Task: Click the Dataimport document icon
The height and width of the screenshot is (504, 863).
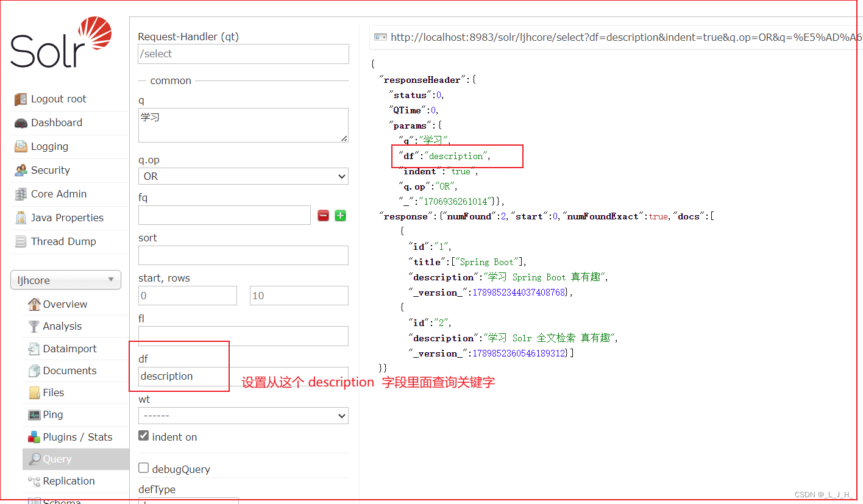Action: (x=34, y=349)
